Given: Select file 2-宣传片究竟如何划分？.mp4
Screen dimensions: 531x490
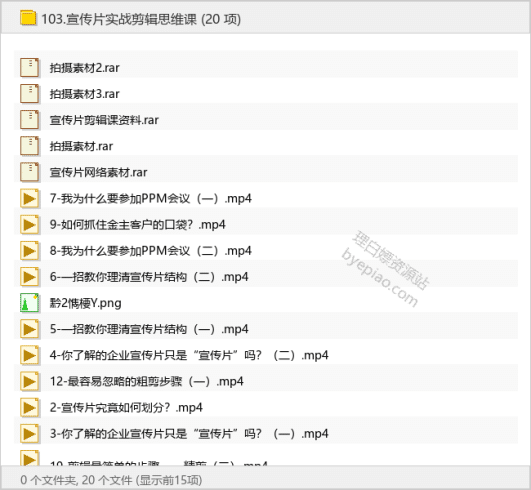Looking at the screenshot, I should pos(126,408).
